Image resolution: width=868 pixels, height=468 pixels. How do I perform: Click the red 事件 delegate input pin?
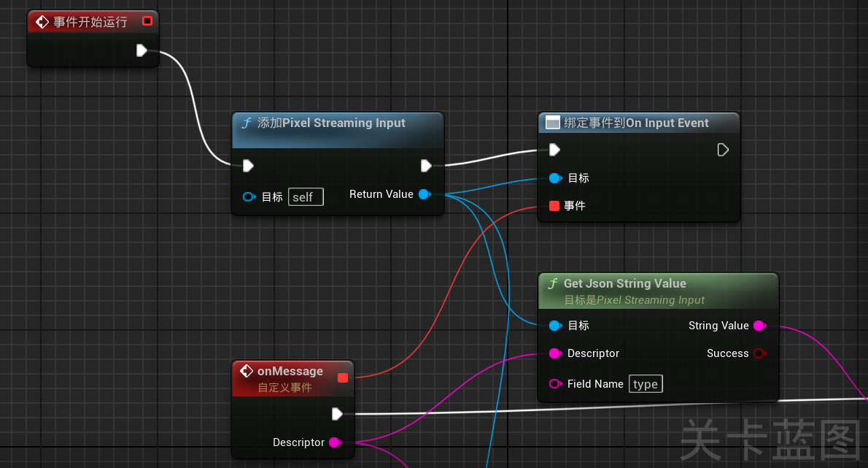tap(554, 206)
